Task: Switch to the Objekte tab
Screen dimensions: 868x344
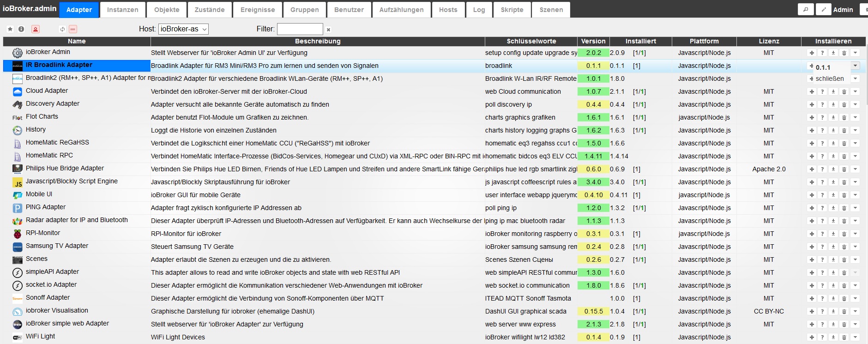Action: point(167,10)
